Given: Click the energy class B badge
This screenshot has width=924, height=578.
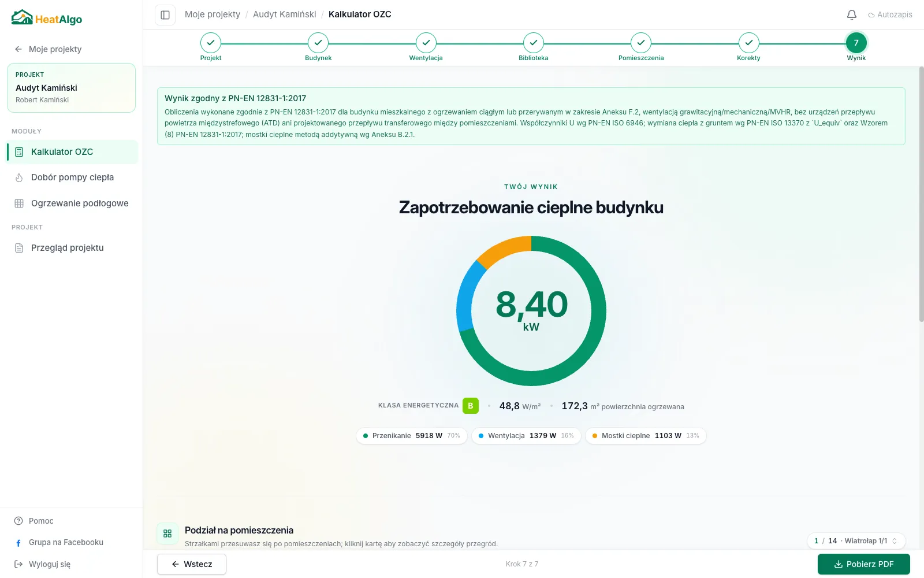Looking at the screenshot, I should click(x=471, y=406).
